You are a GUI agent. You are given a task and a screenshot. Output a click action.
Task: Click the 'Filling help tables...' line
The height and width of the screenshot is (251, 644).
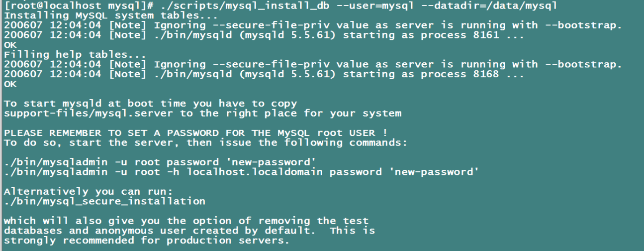tap(75, 54)
